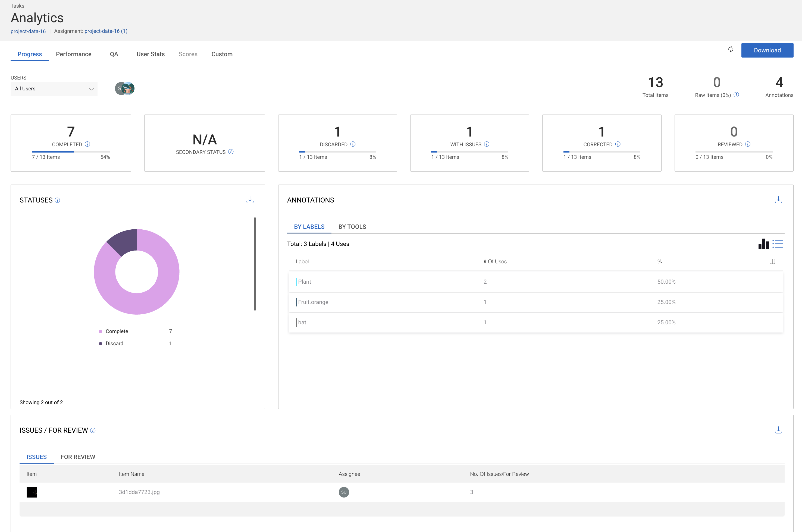Click info icon next to CORRECTED
The height and width of the screenshot is (532, 802).
618,144
